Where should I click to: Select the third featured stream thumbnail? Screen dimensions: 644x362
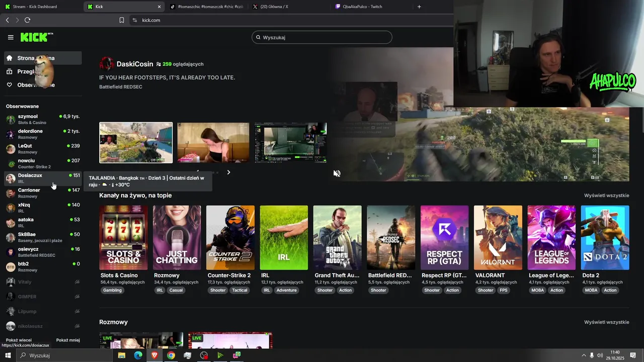[x=290, y=143]
